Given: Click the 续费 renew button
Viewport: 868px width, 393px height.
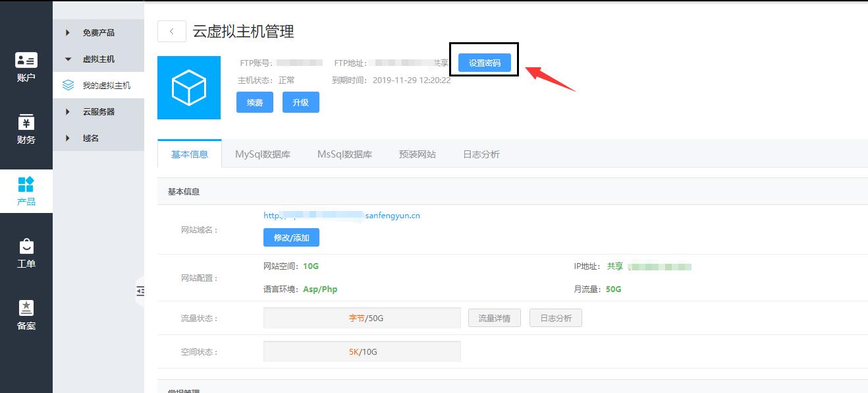Looking at the screenshot, I should (255, 103).
